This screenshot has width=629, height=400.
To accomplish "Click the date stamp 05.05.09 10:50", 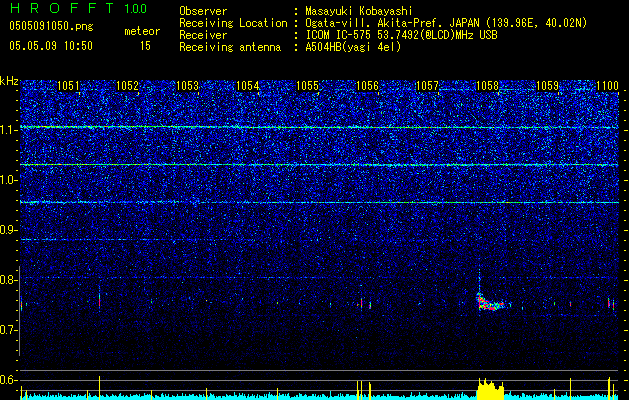I will tap(51, 46).
